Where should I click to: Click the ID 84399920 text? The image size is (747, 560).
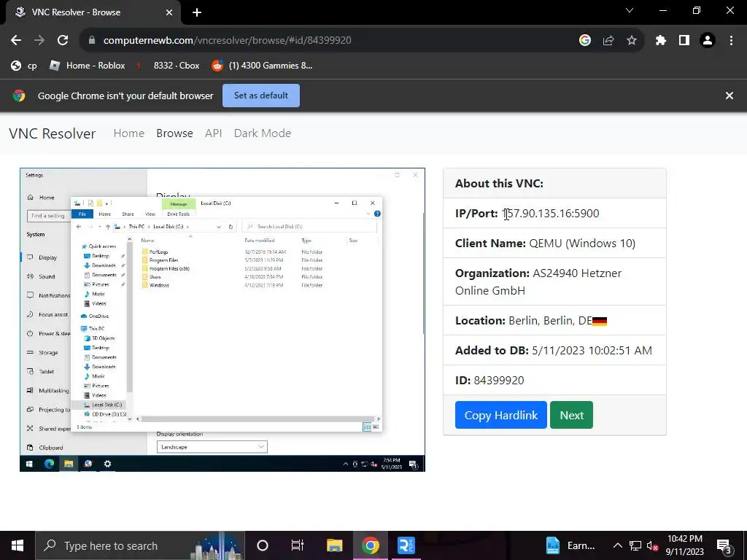(489, 381)
